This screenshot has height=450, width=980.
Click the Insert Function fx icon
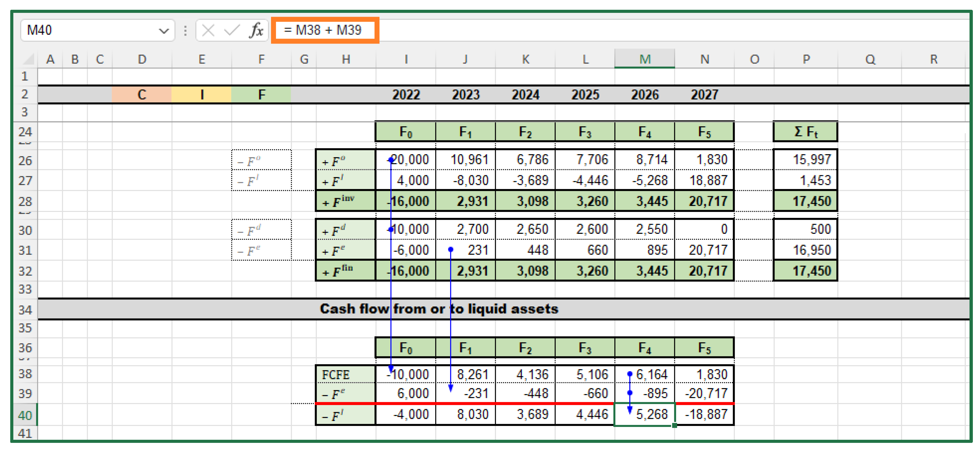click(256, 30)
